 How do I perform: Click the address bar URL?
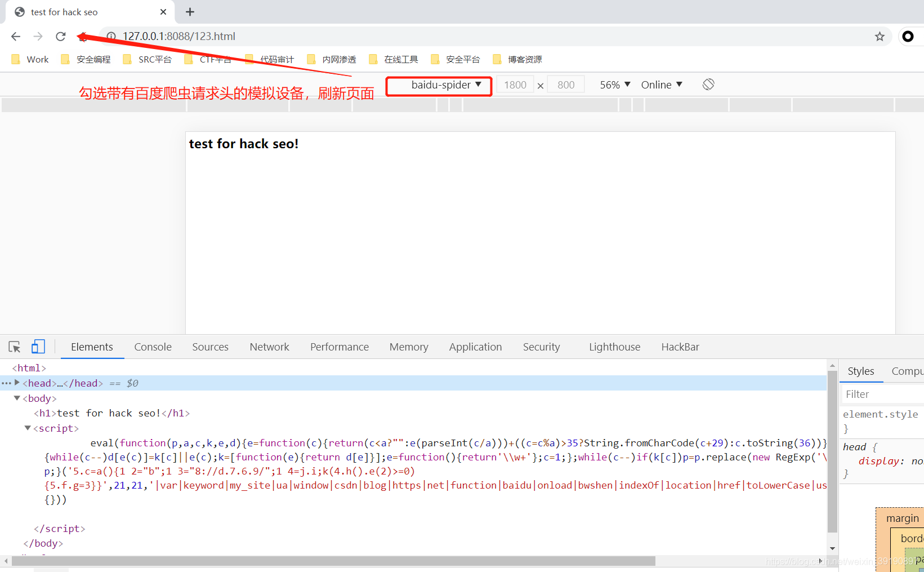pyautogui.click(x=179, y=37)
